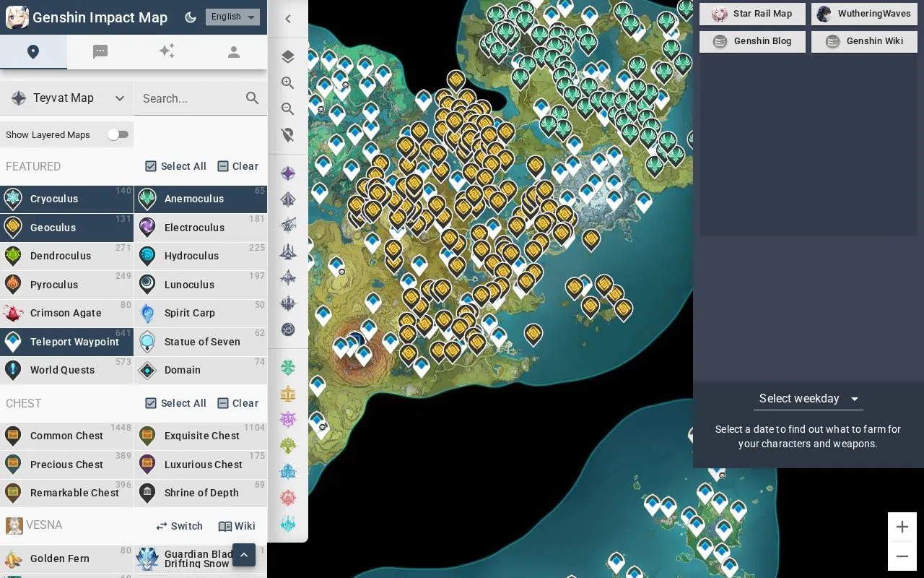
Task: Open the Star Rail Map link
Action: tap(752, 14)
